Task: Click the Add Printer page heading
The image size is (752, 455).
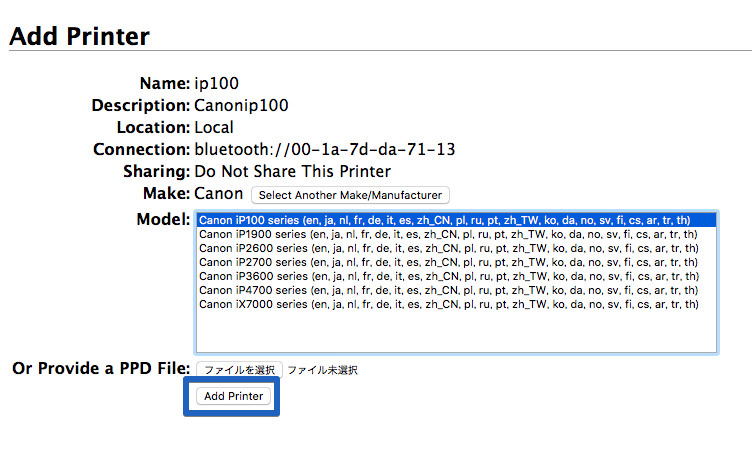Action: tap(80, 36)
